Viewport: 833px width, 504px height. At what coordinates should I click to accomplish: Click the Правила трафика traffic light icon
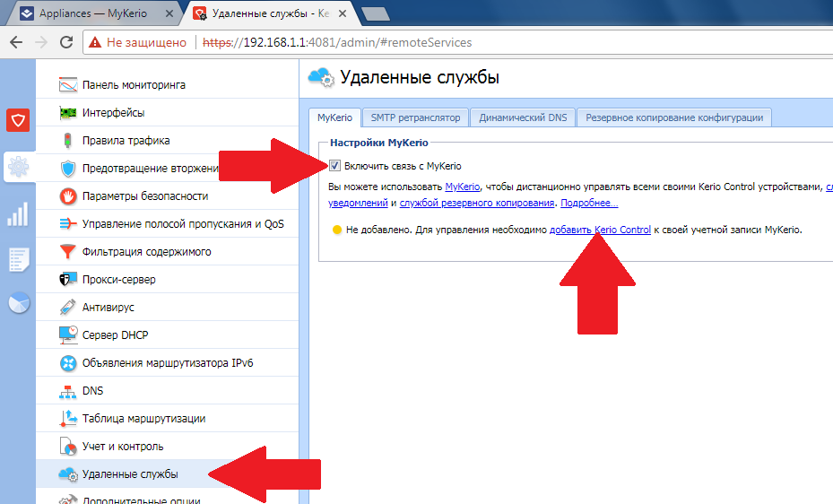(68, 140)
